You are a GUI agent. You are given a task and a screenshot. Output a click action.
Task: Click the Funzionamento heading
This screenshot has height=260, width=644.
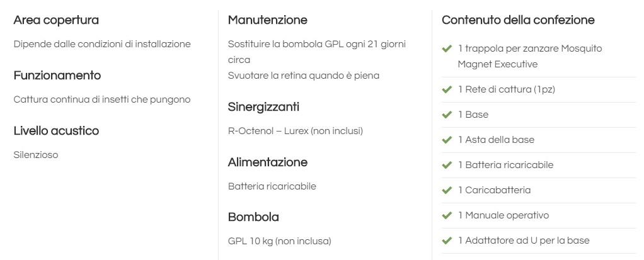(x=57, y=76)
